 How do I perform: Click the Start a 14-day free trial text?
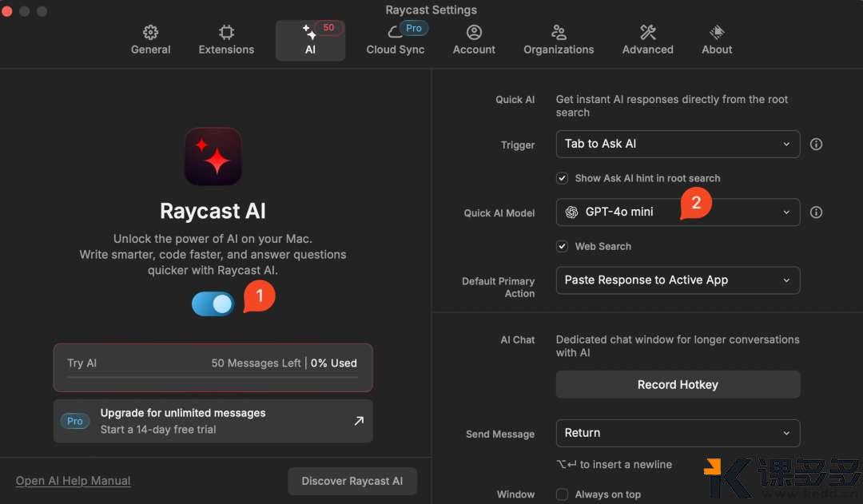click(158, 429)
